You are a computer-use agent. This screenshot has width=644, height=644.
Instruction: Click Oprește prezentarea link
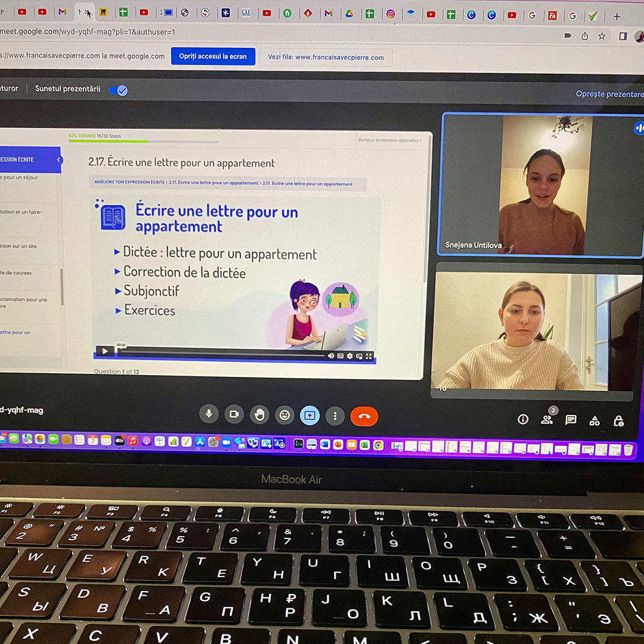click(609, 94)
